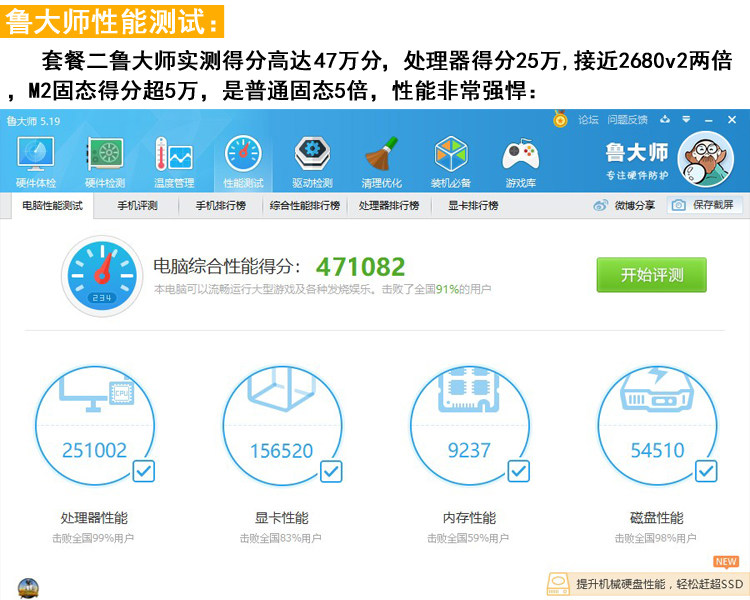Viewport: 750px width, 600px height.
Task: Switch to 手机排行榜 tab
Action: tap(221, 206)
